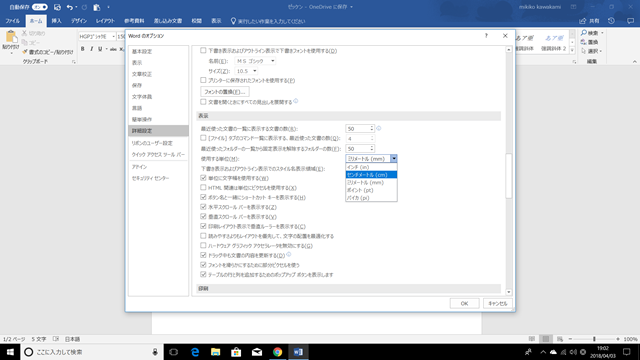Open the File (ファイル) tab
The height and width of the screenshot is (360, 640).
pos(12,21)
